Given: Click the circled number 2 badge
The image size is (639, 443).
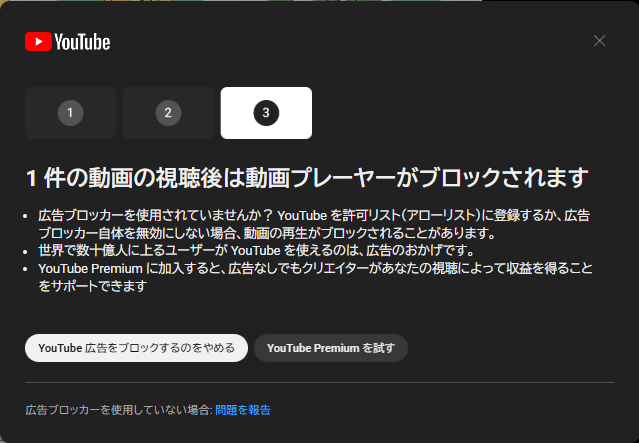Looking at the screenshot, I should click(168, 113).
